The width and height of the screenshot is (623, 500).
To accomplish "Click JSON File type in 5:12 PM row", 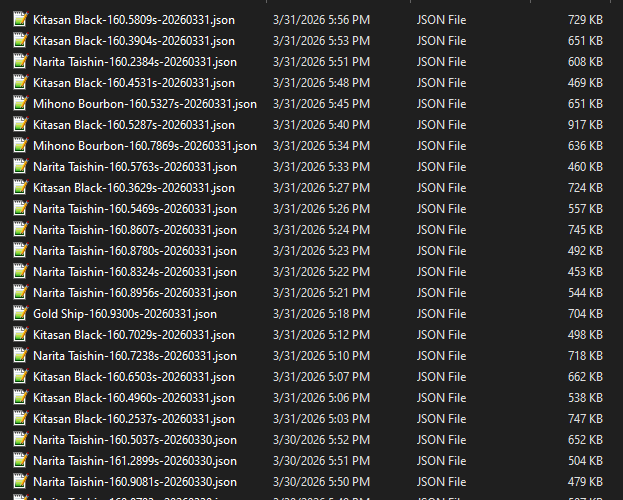I will coord(441,335).
